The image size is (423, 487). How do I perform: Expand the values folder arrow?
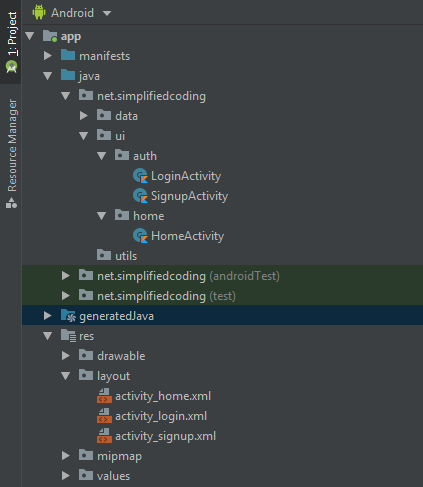[x=66, y=476]
